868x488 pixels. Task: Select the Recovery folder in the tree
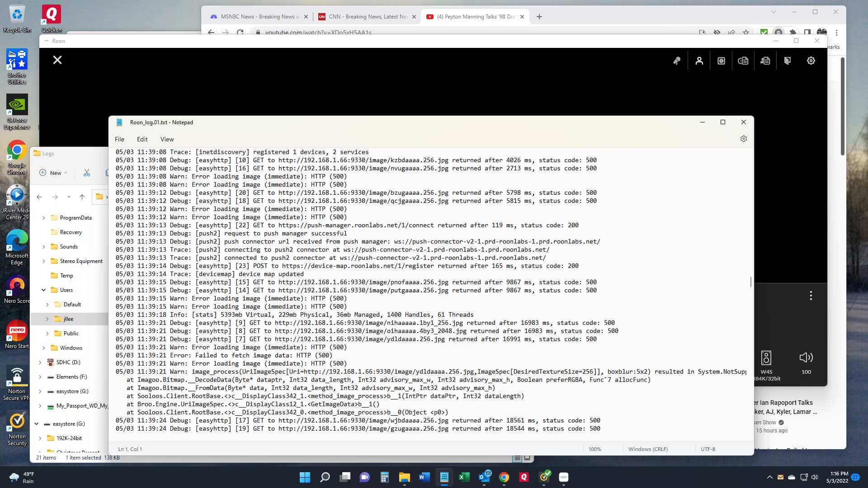click(71, 232)
